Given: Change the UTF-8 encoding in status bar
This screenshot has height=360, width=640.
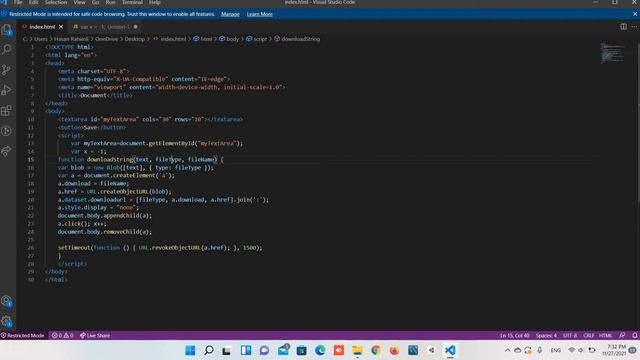Looking at the screenshot, I should [570, 336].
